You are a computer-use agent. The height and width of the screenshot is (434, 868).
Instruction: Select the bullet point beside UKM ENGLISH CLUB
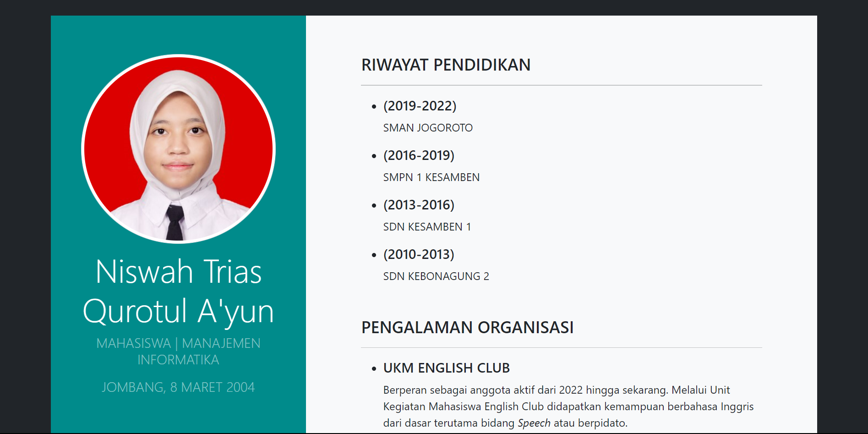373,368
